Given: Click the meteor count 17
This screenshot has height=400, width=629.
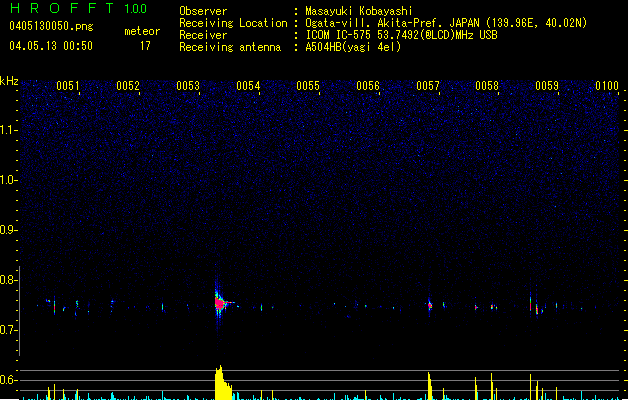Looking at the screenshot, I should point(145,46).
